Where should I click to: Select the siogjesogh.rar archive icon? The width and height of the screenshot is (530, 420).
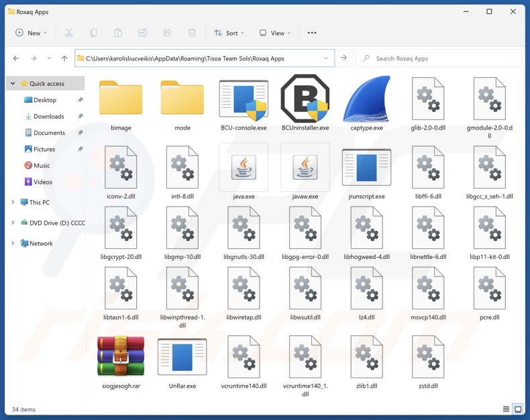point(121,356)
